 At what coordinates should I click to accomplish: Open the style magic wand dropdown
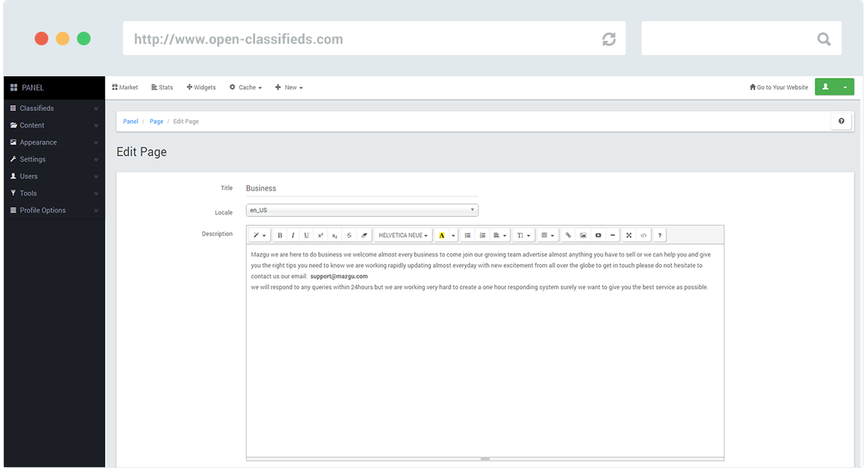[x=260, y=236]
